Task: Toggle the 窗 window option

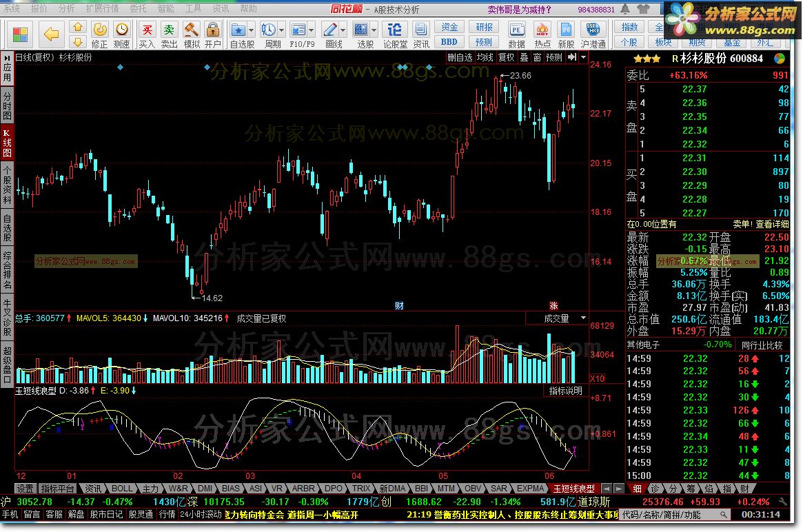Action: (537, 57)
